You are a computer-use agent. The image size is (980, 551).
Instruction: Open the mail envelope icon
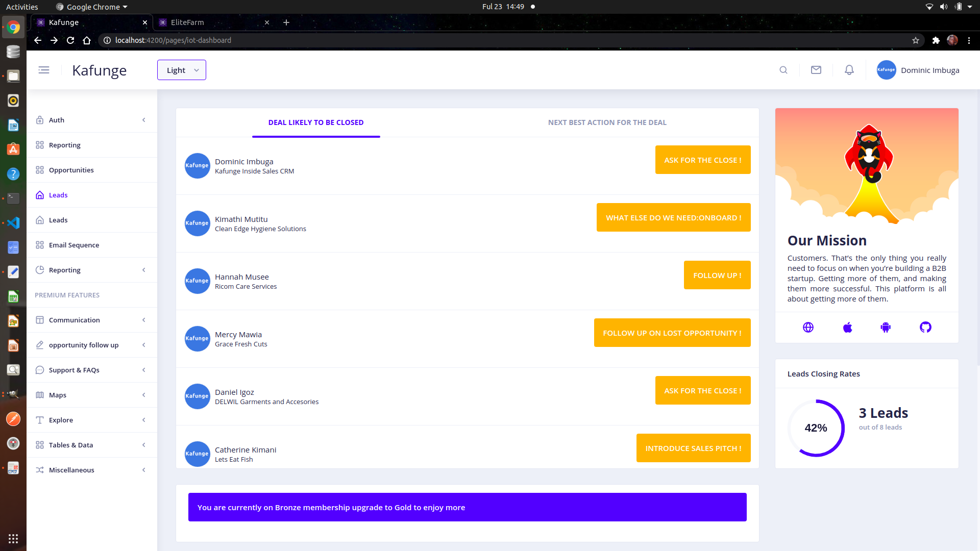(816, 70)
